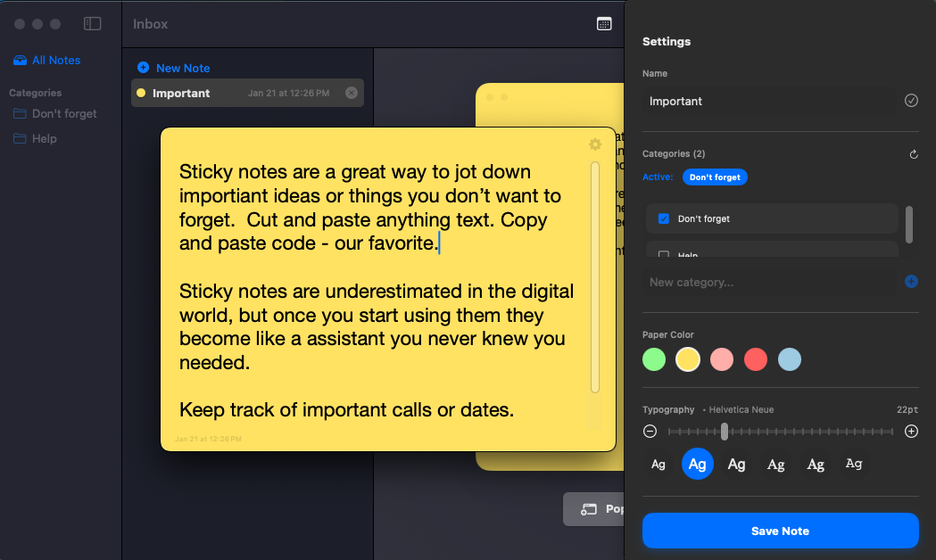Check the Help category checkbox
936x560 pixels.
[664, 255]
